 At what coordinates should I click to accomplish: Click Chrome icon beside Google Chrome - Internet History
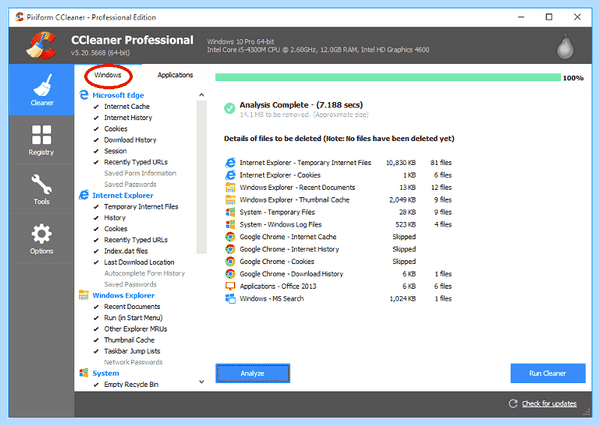click(x=230, y=249)
